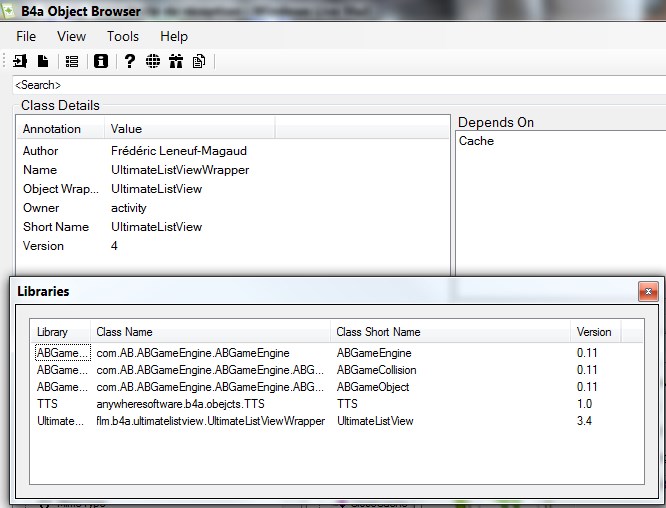Click the copy documents toolbar icon
The height and width of the screenshot is (508, 666).
199,62
